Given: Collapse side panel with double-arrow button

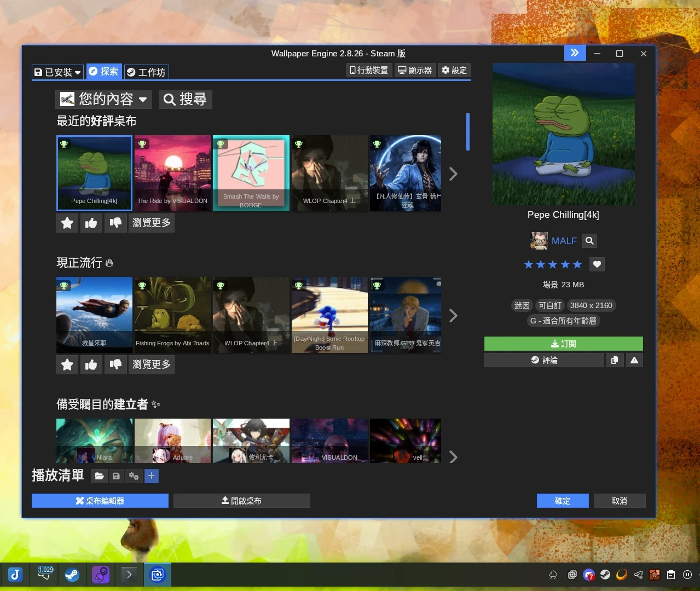Looking at the screenshot, I should click(x=575, y=53).
